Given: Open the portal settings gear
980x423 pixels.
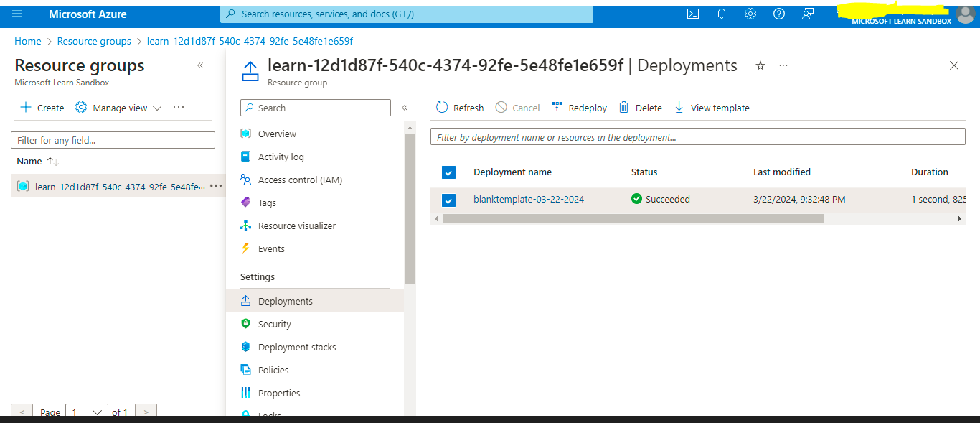Looking at the screenshot, I should (x=750, y=14).
